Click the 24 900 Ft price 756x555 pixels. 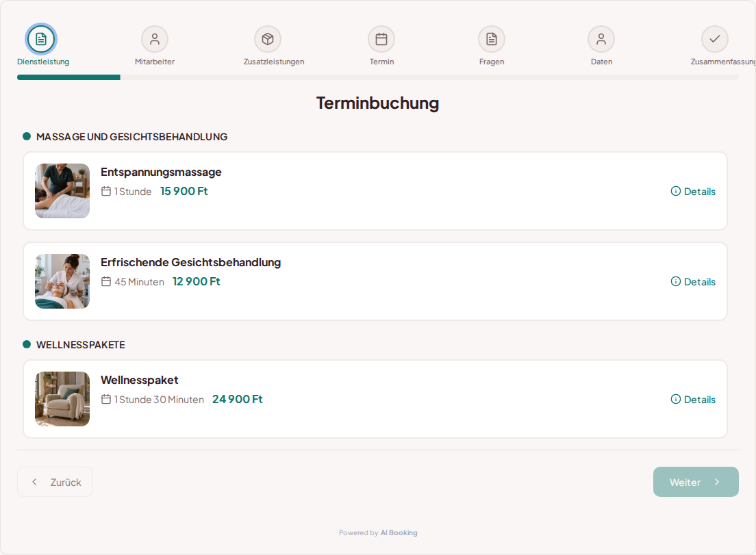pyautogui.click(x=237, y=399)
